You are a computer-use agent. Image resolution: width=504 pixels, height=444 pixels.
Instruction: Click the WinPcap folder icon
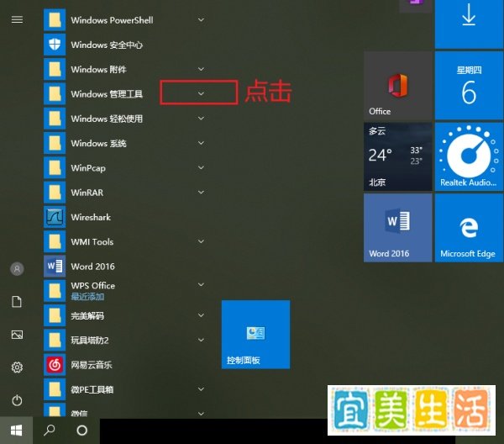[55, 167]
